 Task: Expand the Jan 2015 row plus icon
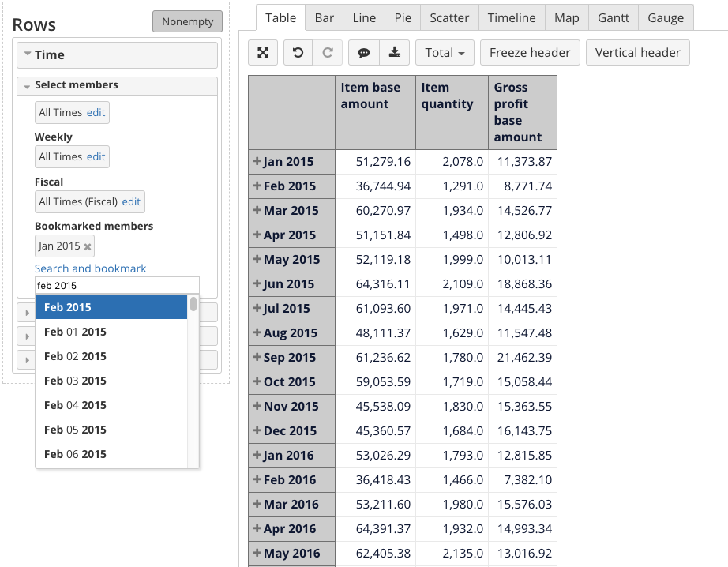[x=257, y=161]
